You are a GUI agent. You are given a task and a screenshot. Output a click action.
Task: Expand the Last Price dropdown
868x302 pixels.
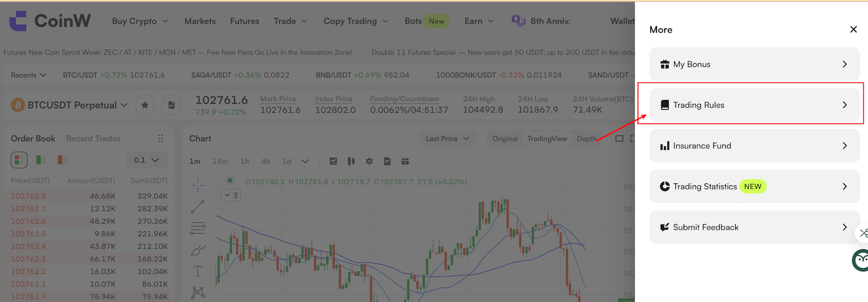pos(447,139)
